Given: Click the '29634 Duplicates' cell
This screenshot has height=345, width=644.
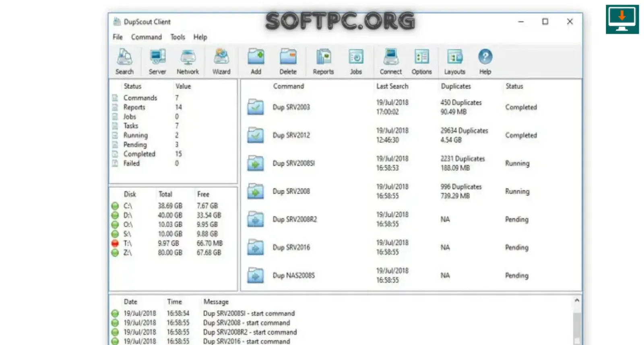Looking at the screenshot, I should tap(464, 131).
